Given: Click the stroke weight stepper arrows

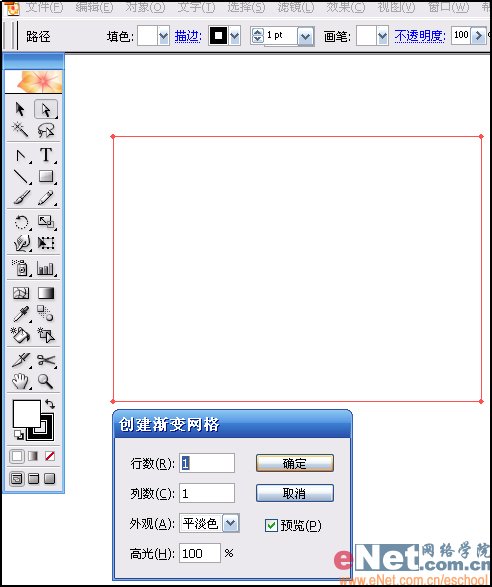Looking at the screenshot, I should pos(257,36).
